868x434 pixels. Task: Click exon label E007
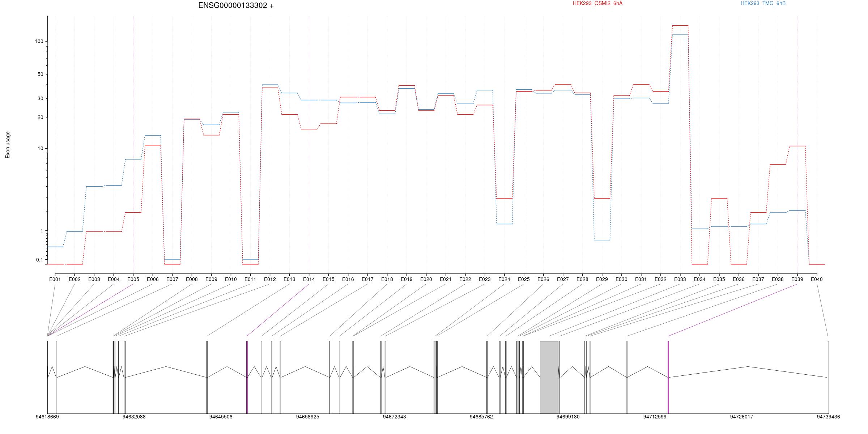pyautogui.click(x=172, y=279)
